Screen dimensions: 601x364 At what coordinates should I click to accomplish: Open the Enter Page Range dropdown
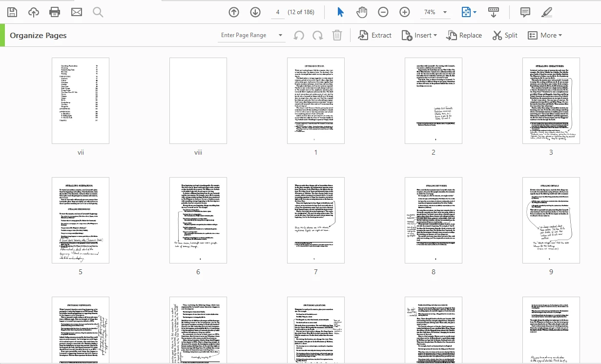(x=252, y=35)
